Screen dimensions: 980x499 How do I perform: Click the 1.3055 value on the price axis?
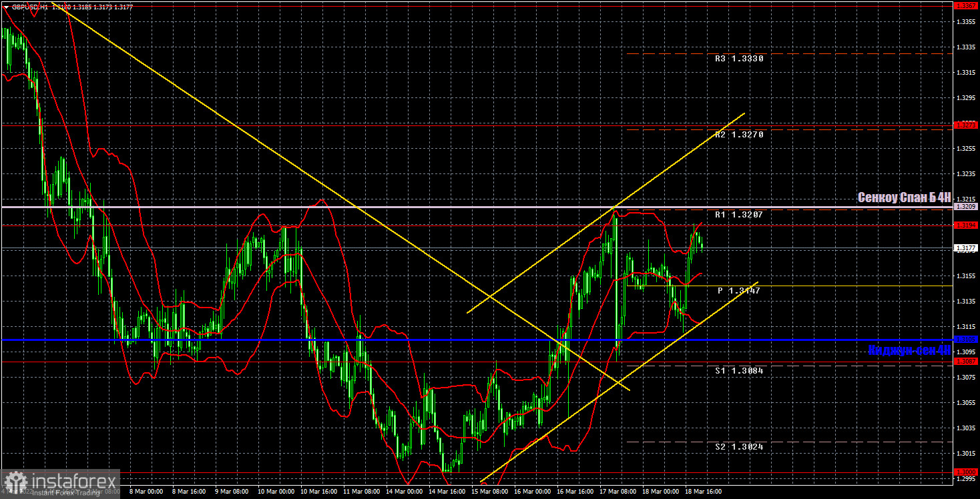(965, 403)
